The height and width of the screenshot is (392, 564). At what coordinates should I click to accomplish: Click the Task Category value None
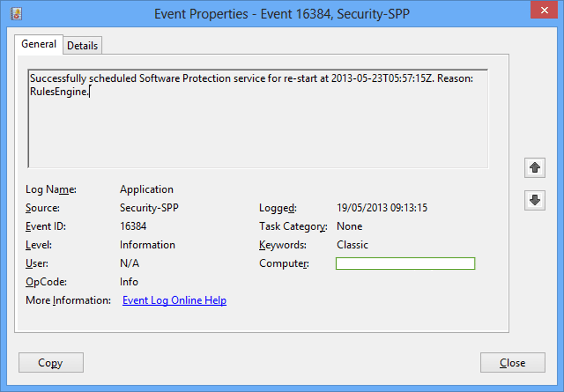click(x=350, y=226)
